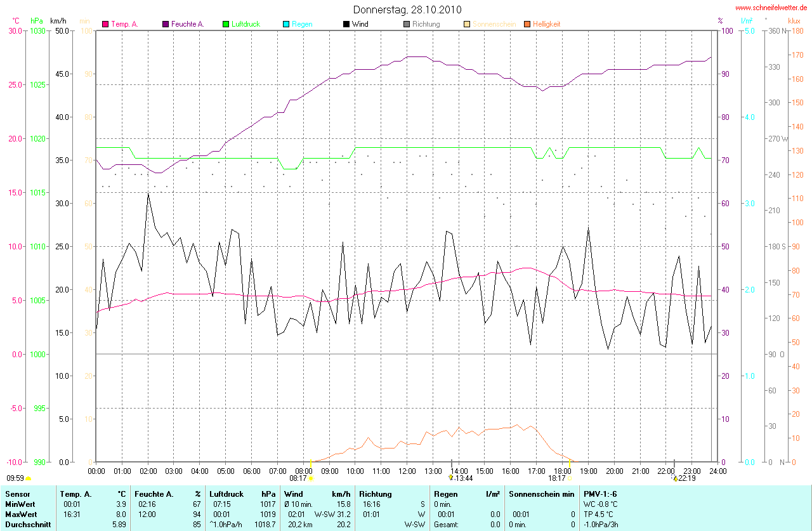Click the moon marker icon at 22:19

(x=675, y=478)
